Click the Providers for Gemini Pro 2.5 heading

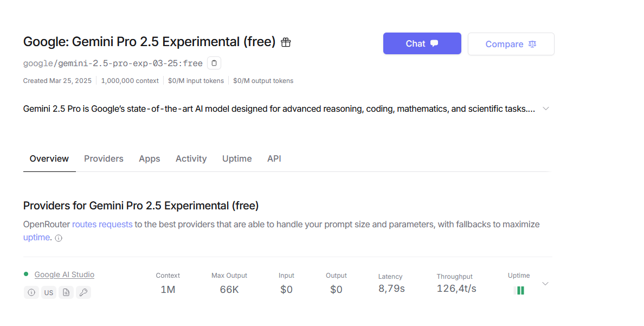(x=141, y=206)
